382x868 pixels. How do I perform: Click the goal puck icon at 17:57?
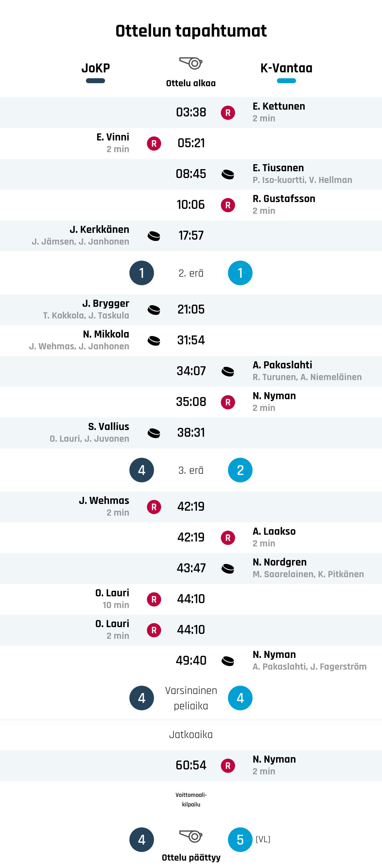[154, 236]
